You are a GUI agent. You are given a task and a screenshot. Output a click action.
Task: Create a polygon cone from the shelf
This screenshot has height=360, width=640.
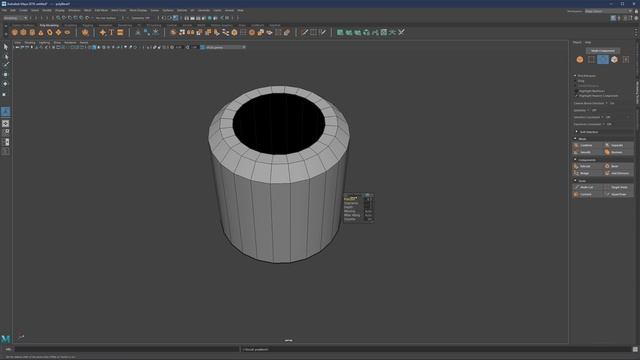pyautogui.click(x=41, y=32)
